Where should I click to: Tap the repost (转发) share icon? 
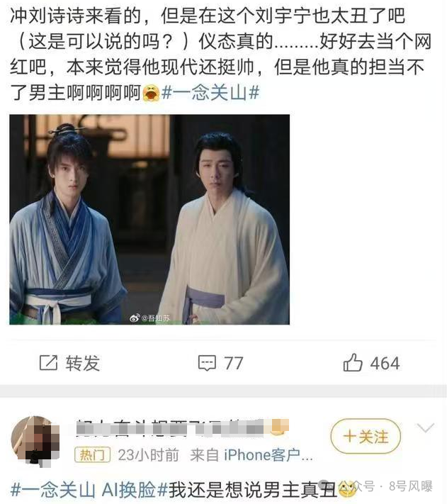[x=48, y=363]
